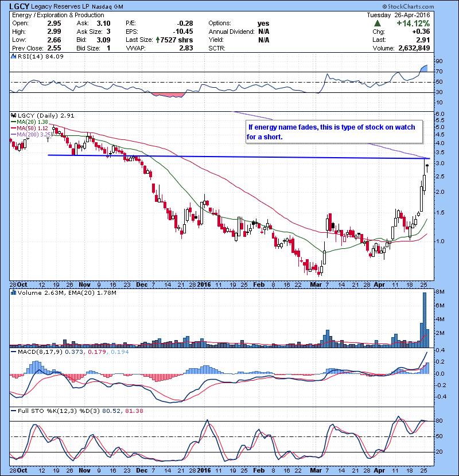Click the P/E value -0.28

pyautogui.click(x=185, y=24)
